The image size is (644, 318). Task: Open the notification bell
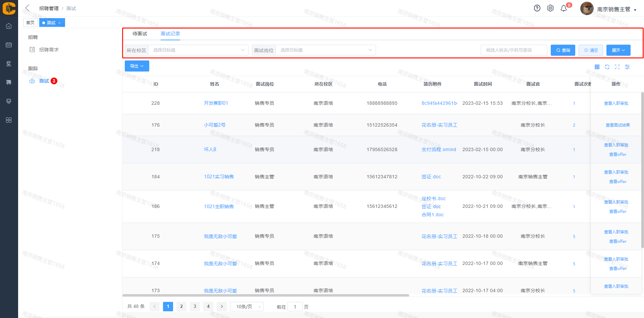pyautogui.click(x=564, y=8)
